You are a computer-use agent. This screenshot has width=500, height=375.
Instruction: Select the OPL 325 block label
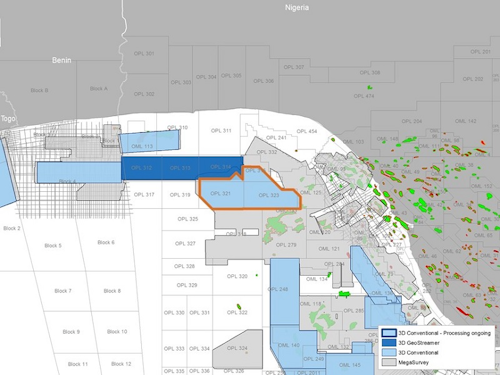point(188,219)
